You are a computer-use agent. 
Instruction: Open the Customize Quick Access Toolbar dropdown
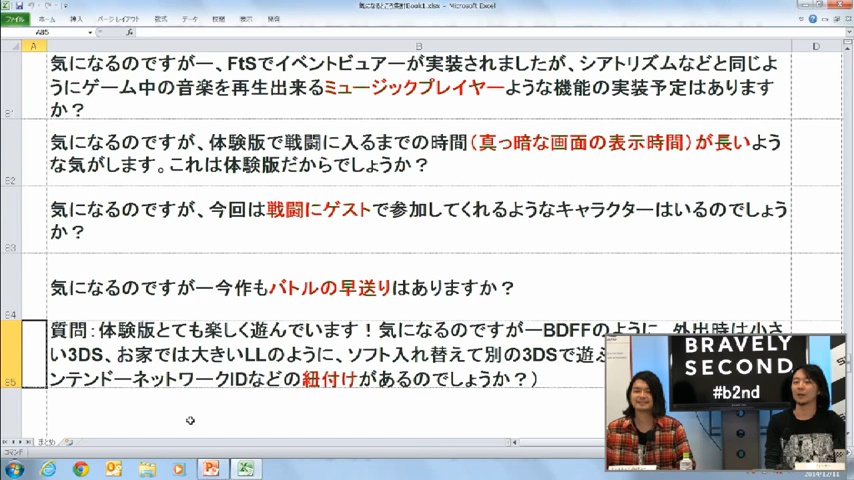(x=65, y=6)
